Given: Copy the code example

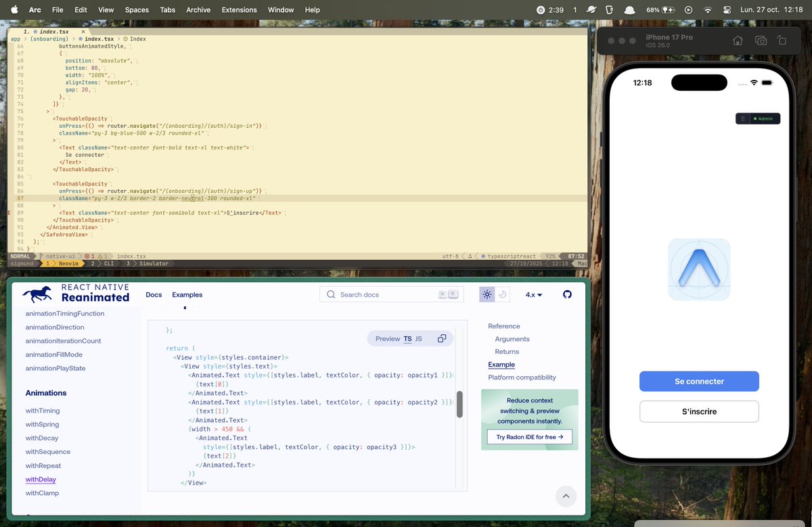Looking at the screenshot, I should click(442, 339).
